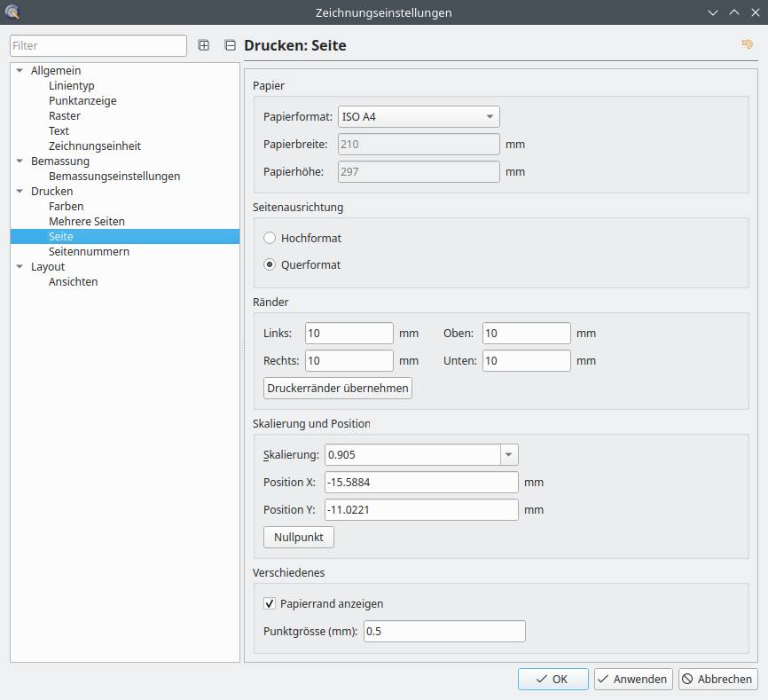Click the Bemassung category label
The height and width of the screenshot is (700, 768).
pos(60,161)
